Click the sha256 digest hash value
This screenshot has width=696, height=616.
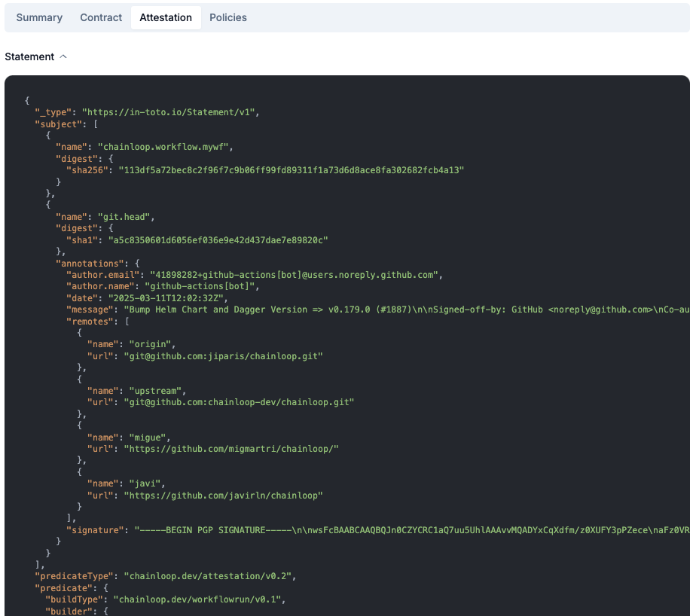pyautogui.click(x=292, y=170)
